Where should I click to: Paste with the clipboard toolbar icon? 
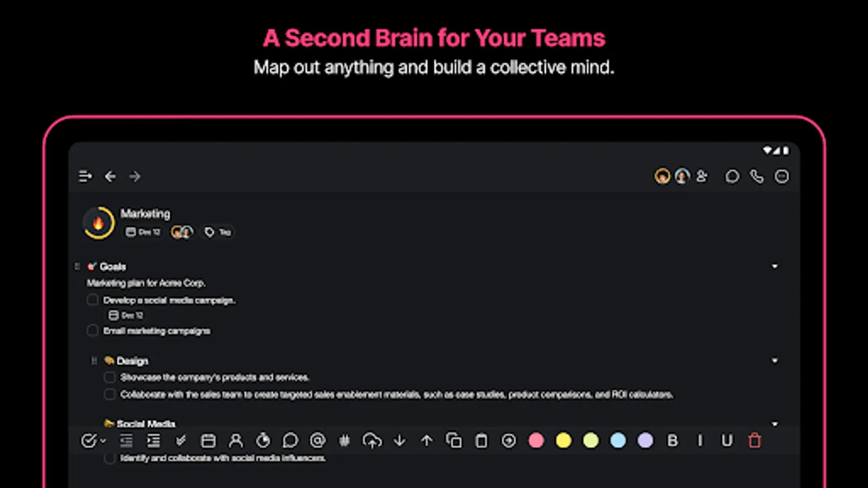click(481, 441)
